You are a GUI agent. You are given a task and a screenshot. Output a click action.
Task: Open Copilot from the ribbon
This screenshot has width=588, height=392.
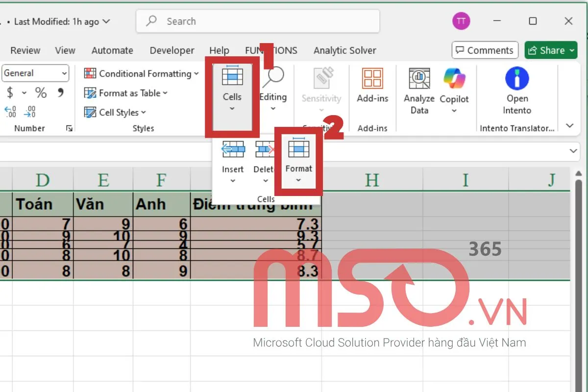[454, 78]
